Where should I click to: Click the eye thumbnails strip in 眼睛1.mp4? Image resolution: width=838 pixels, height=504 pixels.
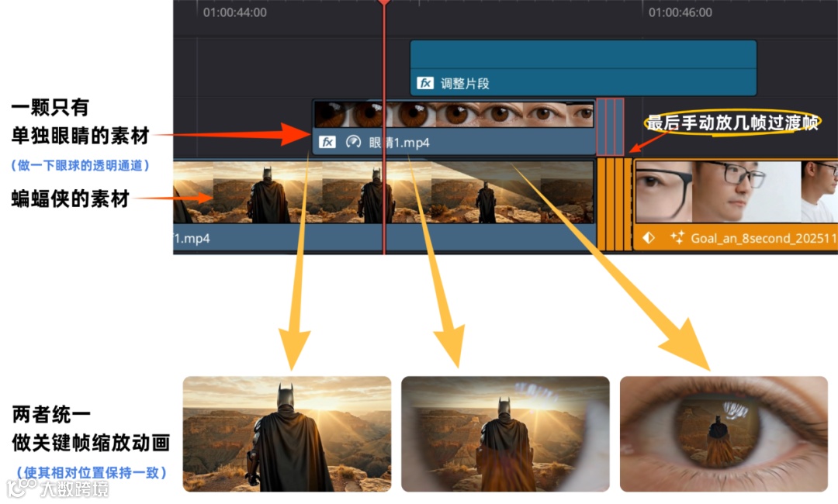[454, 114]
